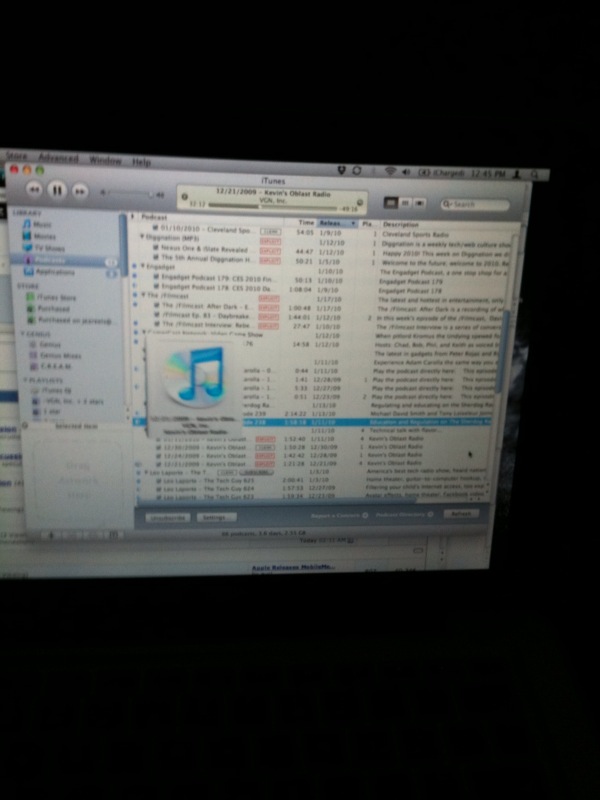Sort by the Time column header

click(306, 222)
